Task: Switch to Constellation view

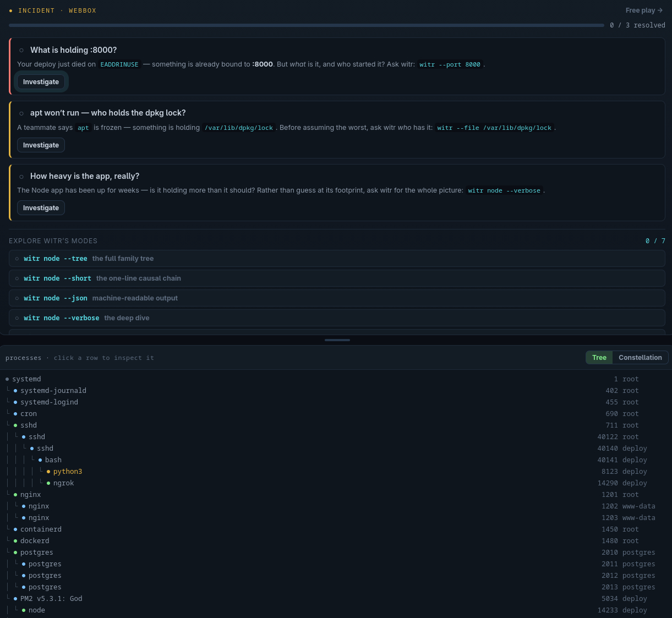Action: point(640,358)
